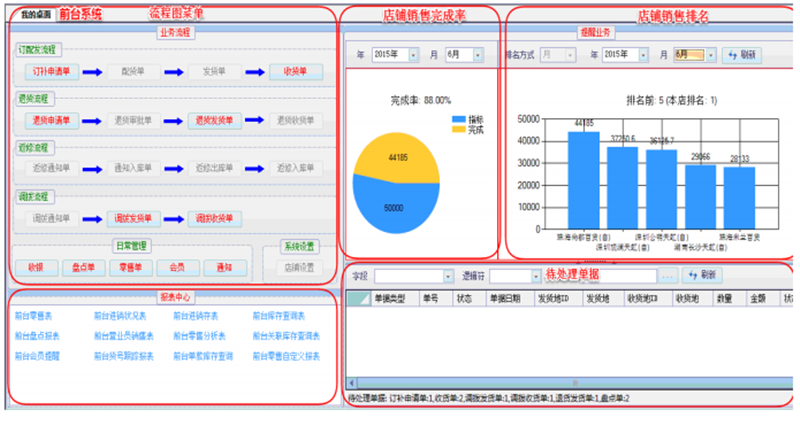Expand year dropdown in completion rate panel
Image resolution: width=800 pixels, height=425 pixels.
[415, 54]
